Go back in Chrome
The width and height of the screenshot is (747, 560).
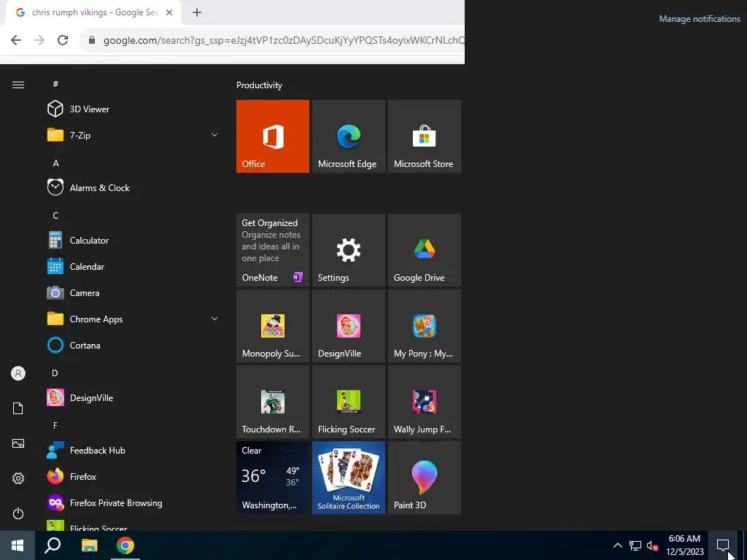click(x=16, y=40)
